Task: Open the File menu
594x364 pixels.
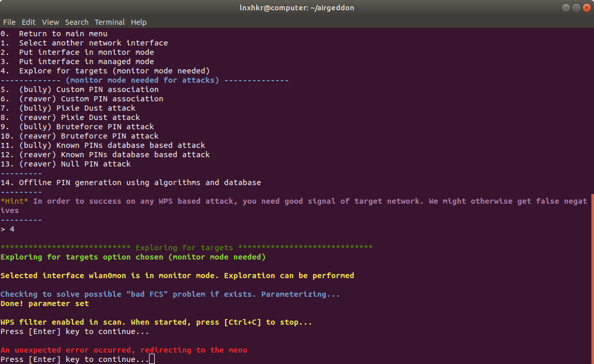Action: [x=9, y=22]
